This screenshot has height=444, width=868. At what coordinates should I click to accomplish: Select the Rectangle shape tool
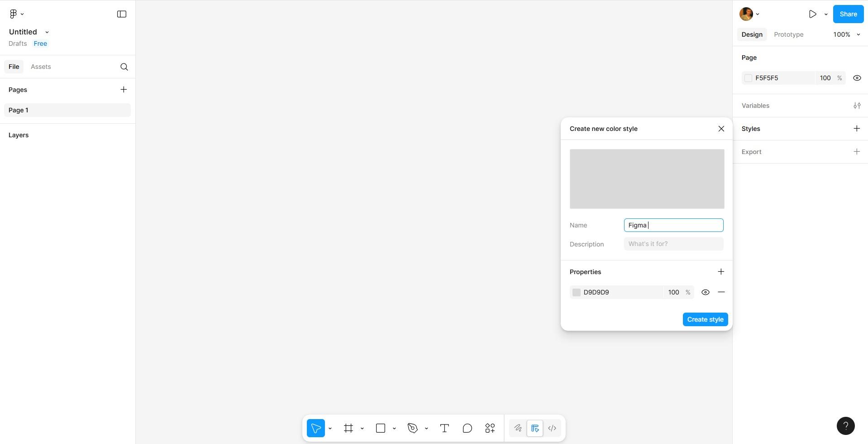click(x=380, y=428)
